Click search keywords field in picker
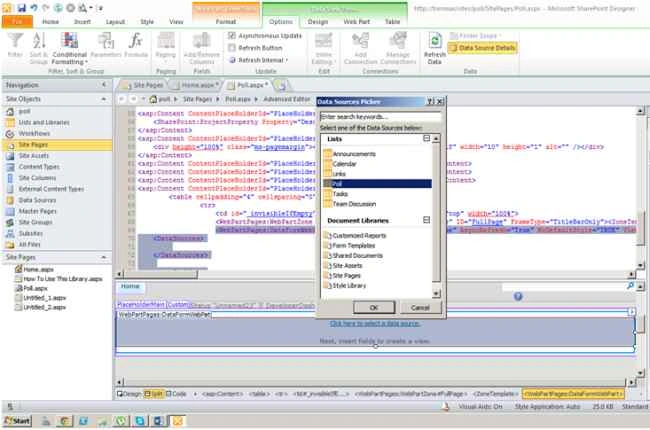 381,117
